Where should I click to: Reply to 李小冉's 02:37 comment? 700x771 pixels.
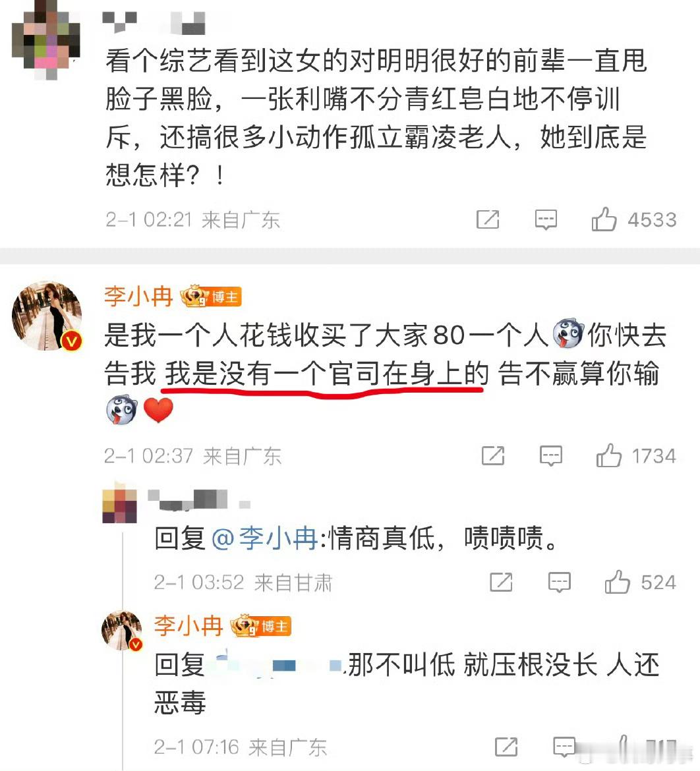click(551, 456)
